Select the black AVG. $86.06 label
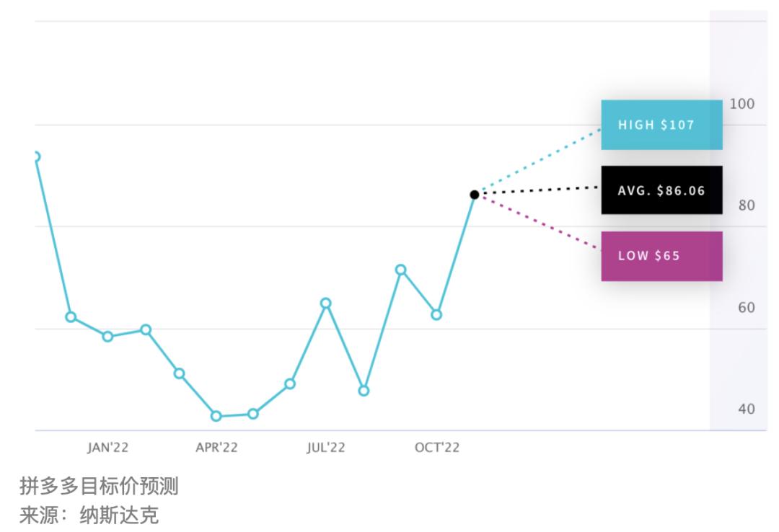The height and width of the screenshot is (532, 779). pos(661,190)
